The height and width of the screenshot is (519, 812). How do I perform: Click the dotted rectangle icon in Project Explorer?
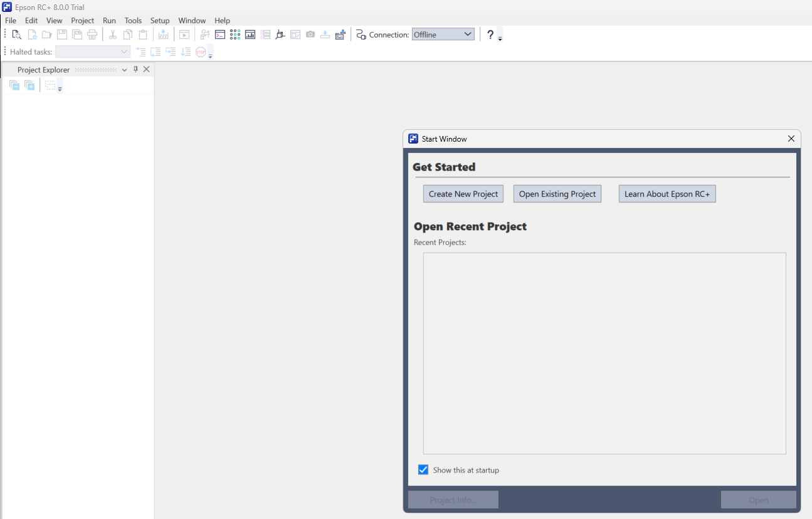[50, 85]
